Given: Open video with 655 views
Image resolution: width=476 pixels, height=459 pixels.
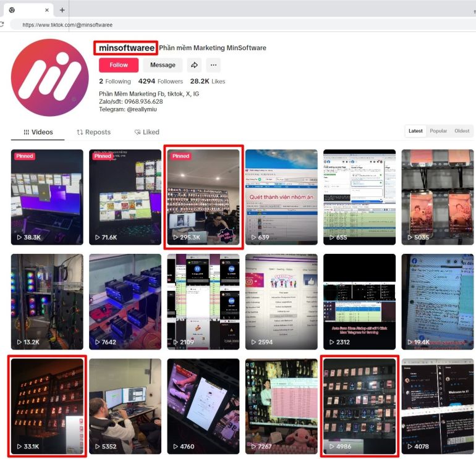Looking at the screenshot, I should 359,197.
